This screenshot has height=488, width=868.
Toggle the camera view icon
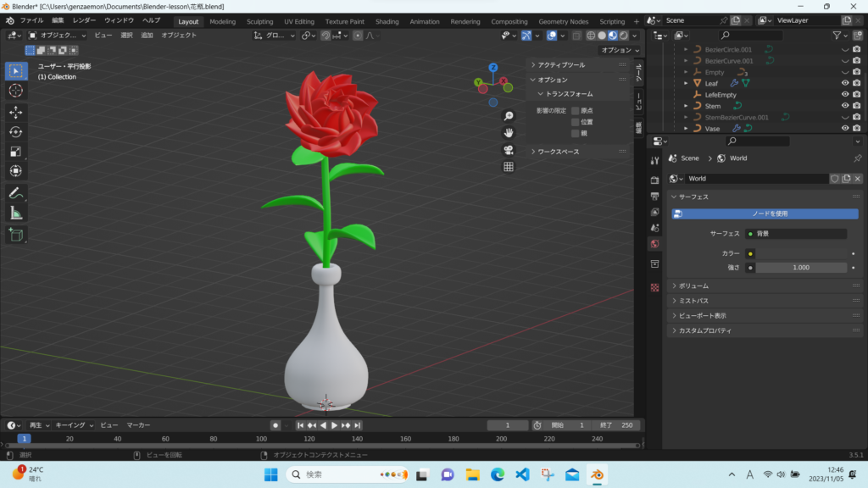coord(509,150)
